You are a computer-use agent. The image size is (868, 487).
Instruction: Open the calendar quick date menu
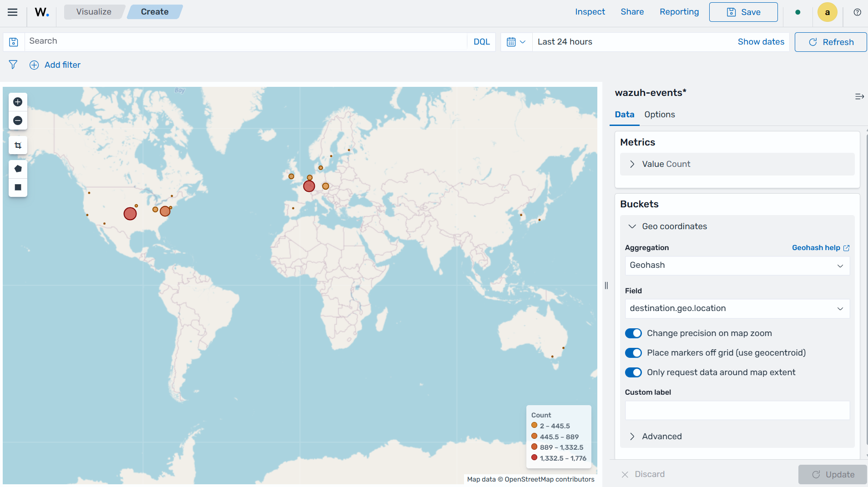[x=516, y=42]
